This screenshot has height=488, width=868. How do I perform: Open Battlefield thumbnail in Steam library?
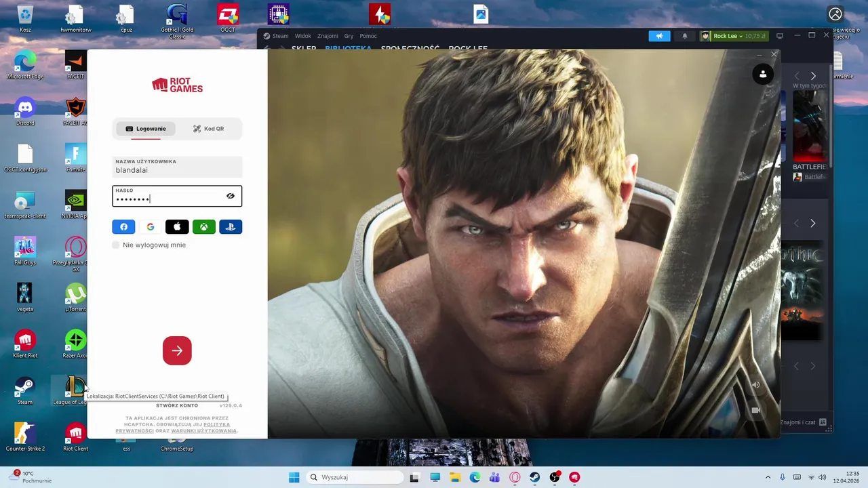pyautogui.click(x=810, y=125)
